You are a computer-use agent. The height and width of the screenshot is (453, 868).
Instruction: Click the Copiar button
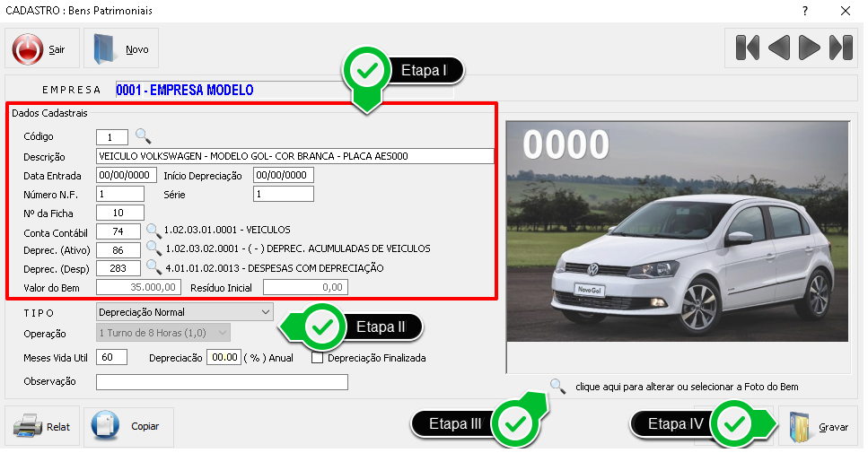click(x=128, y=426)
